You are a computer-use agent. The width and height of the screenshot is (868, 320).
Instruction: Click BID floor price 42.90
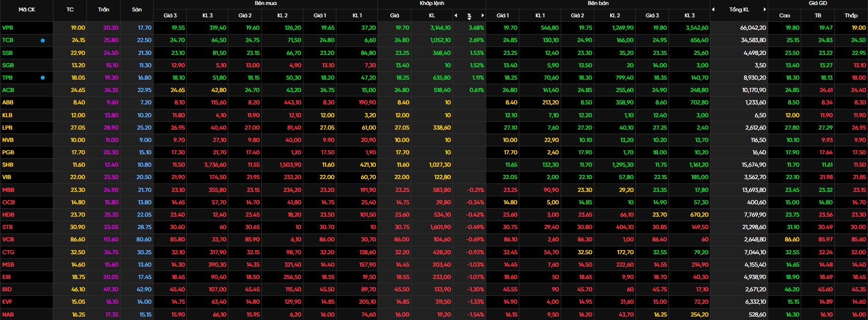(144, 289)
